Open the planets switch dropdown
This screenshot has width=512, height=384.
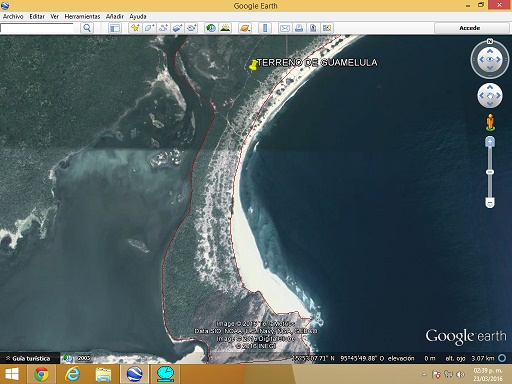coord(245,28)
